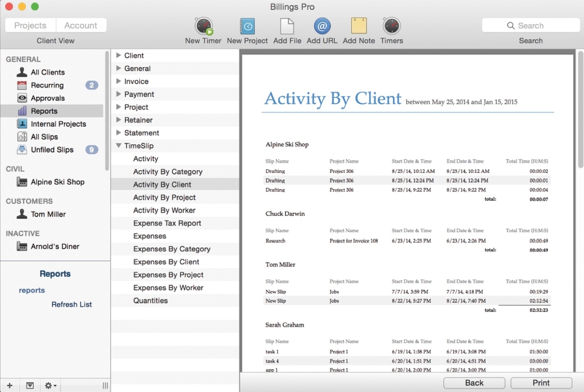This screenshot has height=392, width=584.
Task: Select Alpine Ski Shop building icon
Action: [22, 182]
